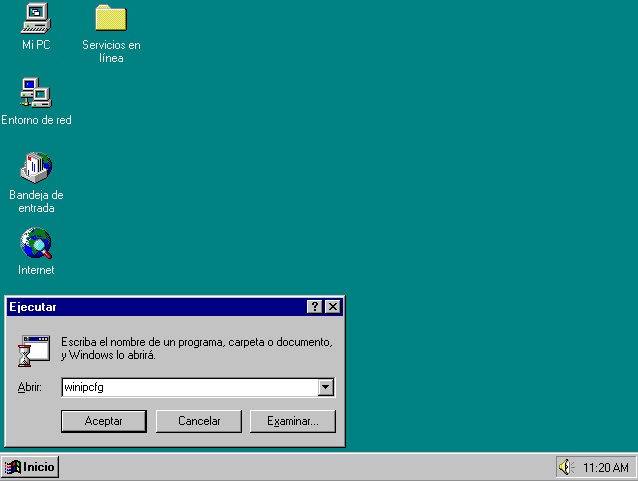Click the Abrir: label
This screenshot has height=481, width=638.
point(29,387)
